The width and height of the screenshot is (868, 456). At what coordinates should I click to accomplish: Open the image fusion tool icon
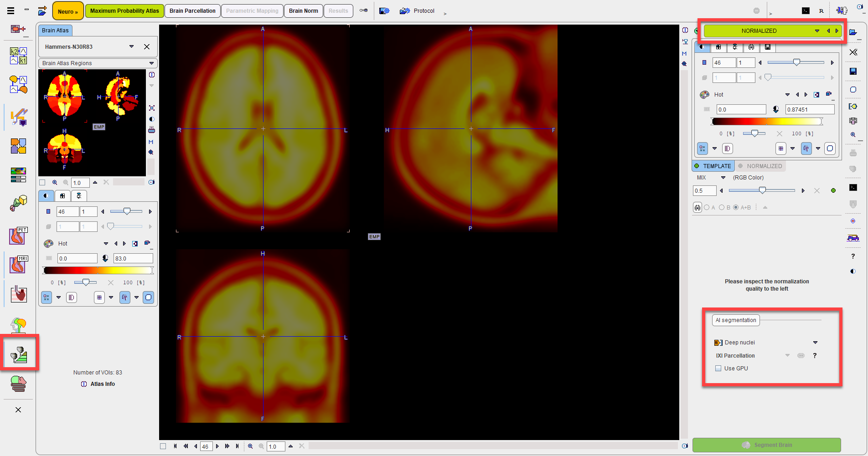(18, 146)
